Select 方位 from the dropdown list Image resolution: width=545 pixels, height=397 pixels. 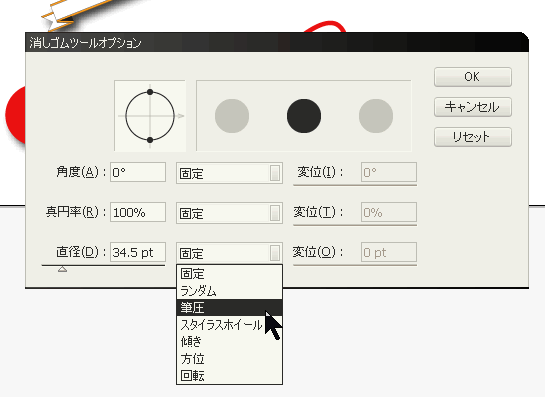(x=229, y=359)
